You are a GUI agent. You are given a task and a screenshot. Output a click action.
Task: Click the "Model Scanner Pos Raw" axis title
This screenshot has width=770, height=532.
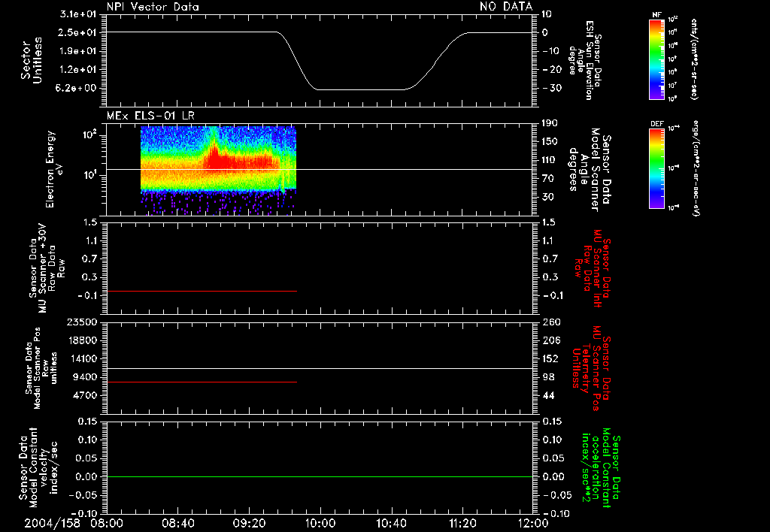point(41,368)
